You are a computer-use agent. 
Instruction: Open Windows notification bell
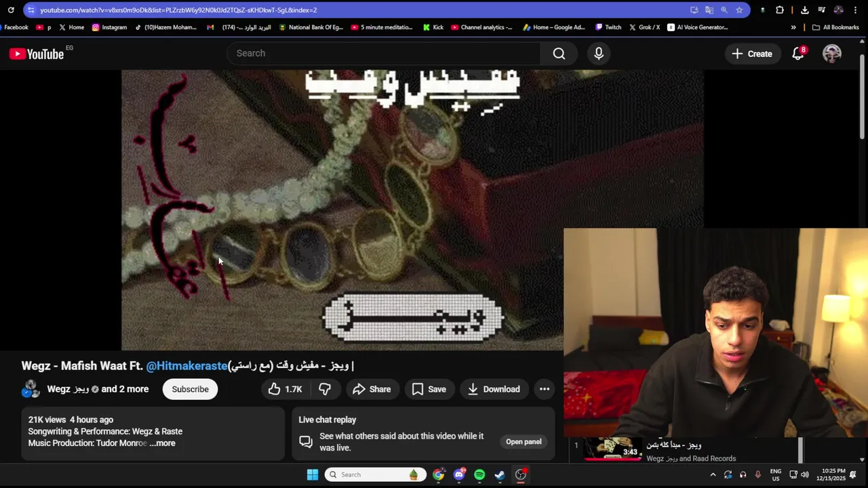[854, 474]
